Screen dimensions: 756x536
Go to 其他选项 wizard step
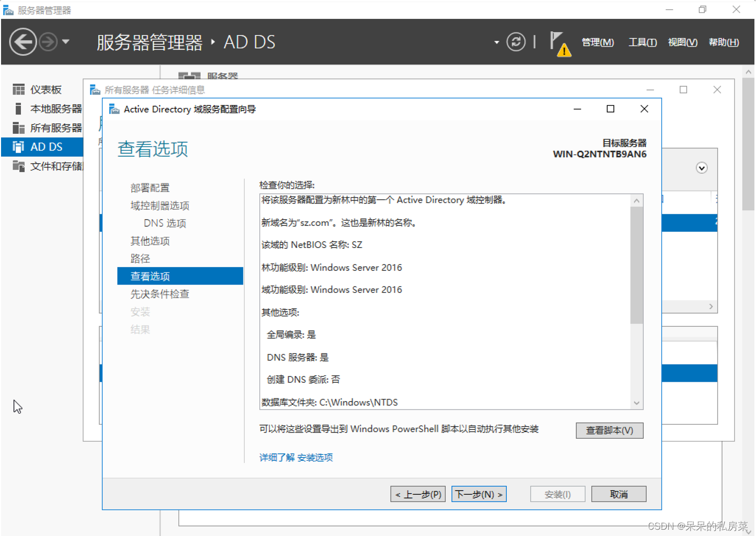pos(150,241)
